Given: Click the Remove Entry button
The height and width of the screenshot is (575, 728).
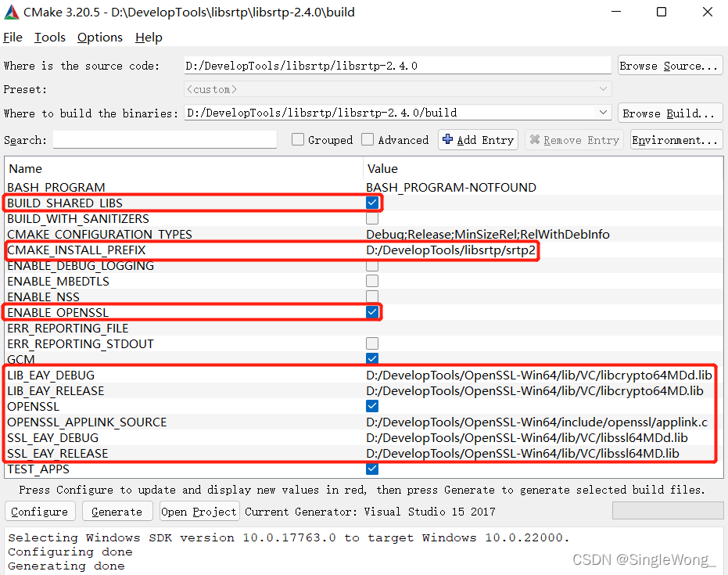Looking at the screenshot, I should 574,140.
